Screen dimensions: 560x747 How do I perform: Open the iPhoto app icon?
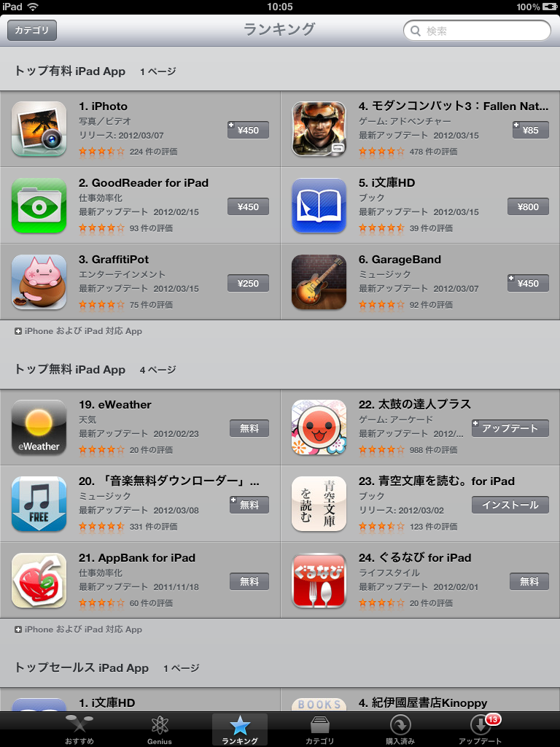39,128
